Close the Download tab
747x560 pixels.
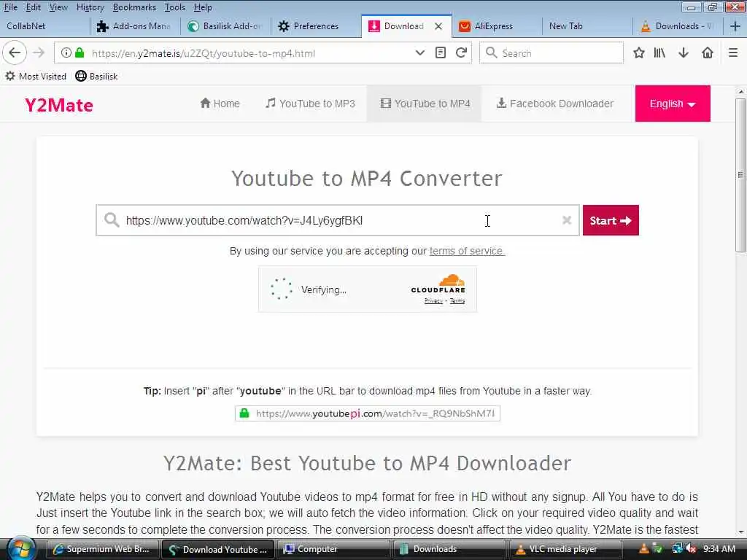(438, 26)
